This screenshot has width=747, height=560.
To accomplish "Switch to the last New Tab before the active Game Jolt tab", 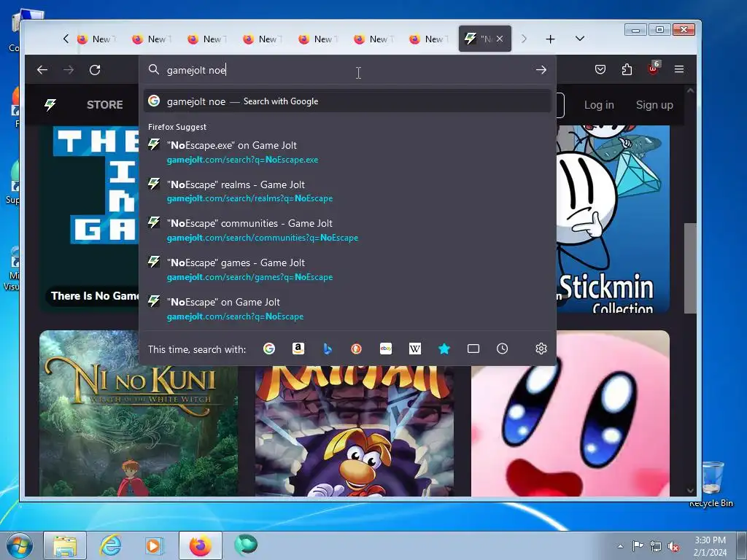I will [x=429, y=39].
